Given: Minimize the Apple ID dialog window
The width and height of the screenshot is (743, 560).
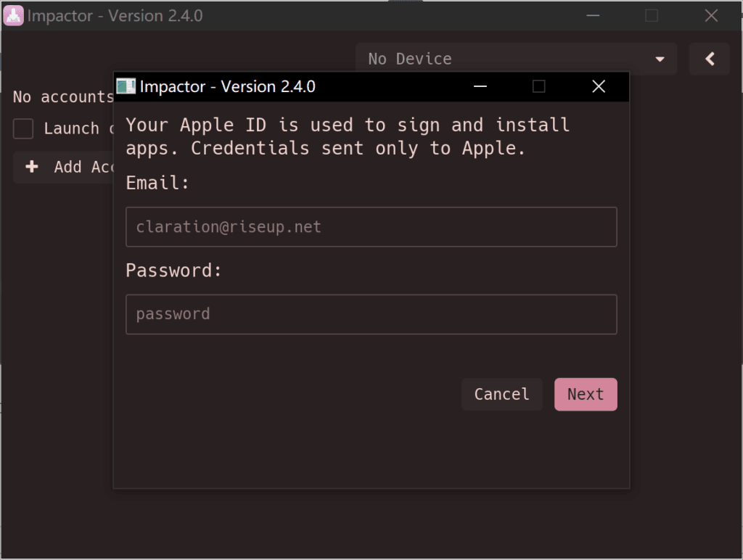Looking at the screenshot, I should [480, 86].
